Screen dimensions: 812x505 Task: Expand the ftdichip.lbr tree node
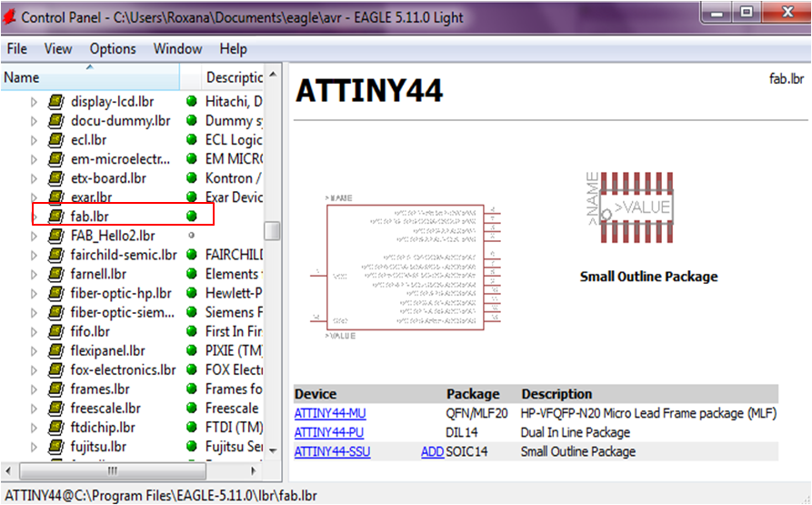(34, 428)
